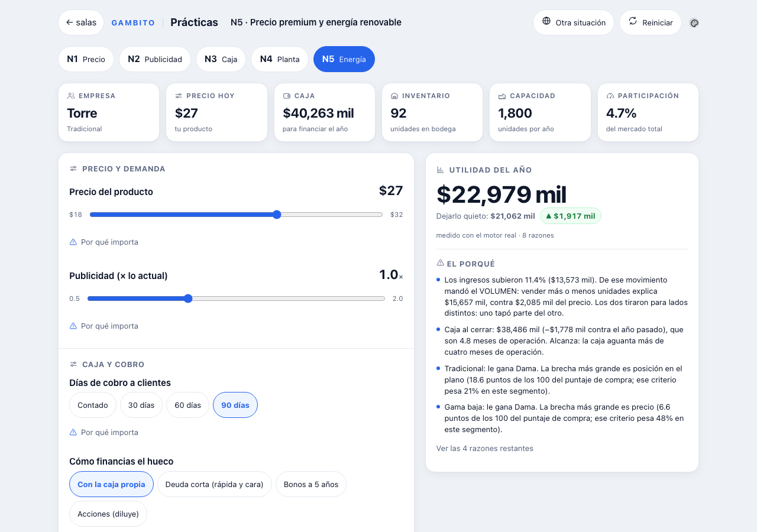Choose Acciones (diluye) financing

tap(108, 514)
